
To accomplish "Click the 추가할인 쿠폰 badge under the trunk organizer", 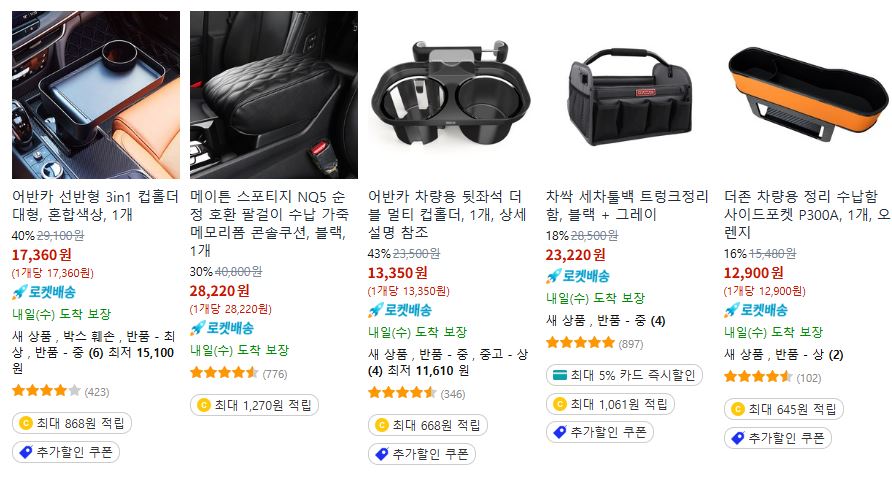I will click(600, 432).
